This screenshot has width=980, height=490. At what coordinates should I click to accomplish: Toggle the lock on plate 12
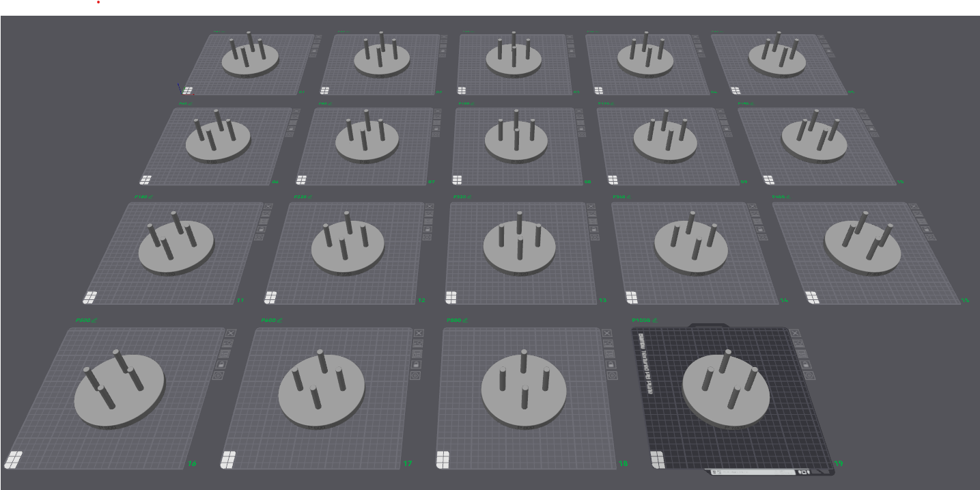(x=428, y=230)
